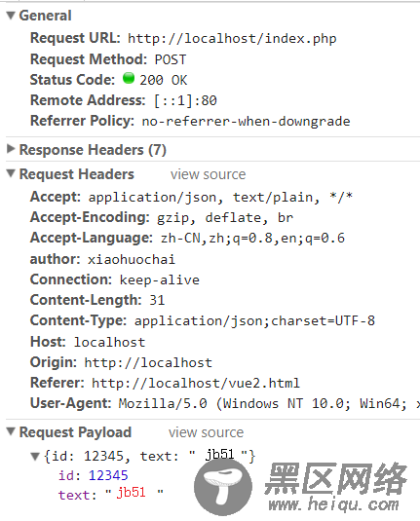Click the User-Agent header value
The height and width of the screenshot is (521, 420).
pos(269,404)
